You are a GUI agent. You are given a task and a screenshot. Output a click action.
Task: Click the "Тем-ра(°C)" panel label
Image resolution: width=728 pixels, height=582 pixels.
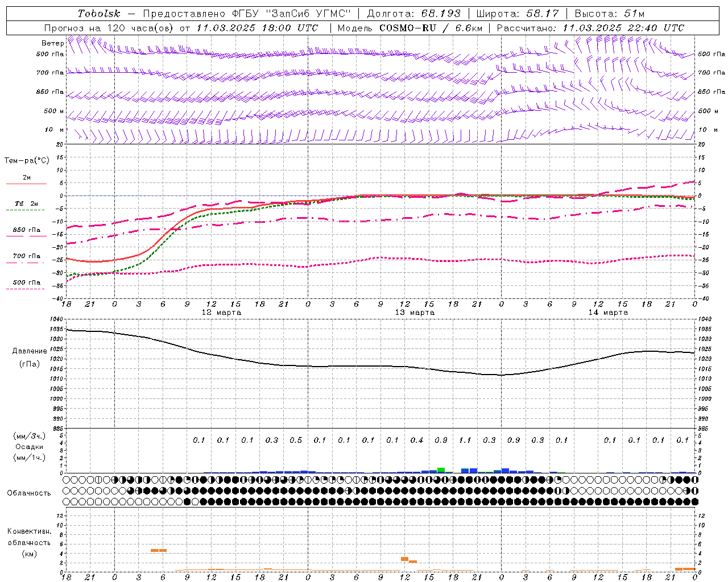[x=27, y=161]
